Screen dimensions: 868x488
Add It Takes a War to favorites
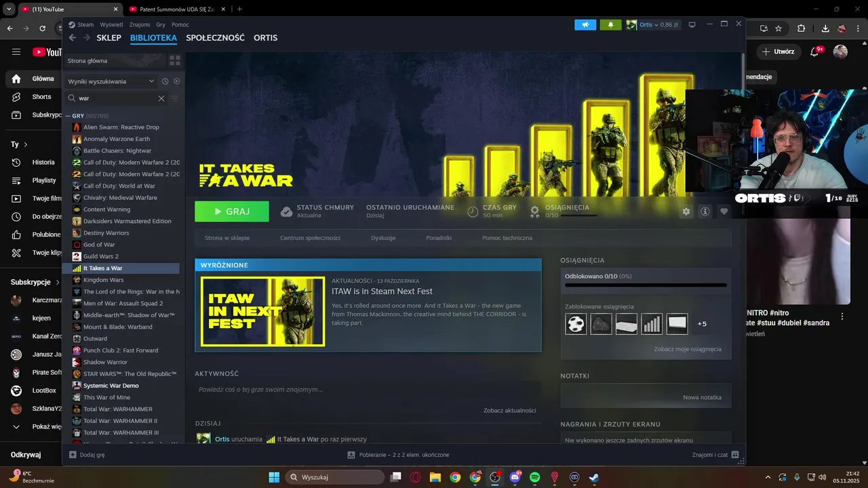pyautogui.click(x=724, y=211)
